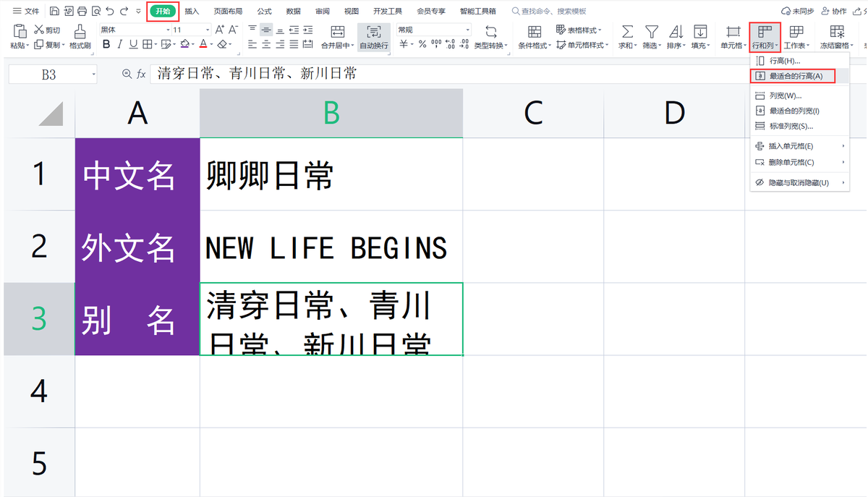Choose Column Width (列宽(W)...) menu item
This screenshot has width=868, height=497.
(x=799, y=95)
